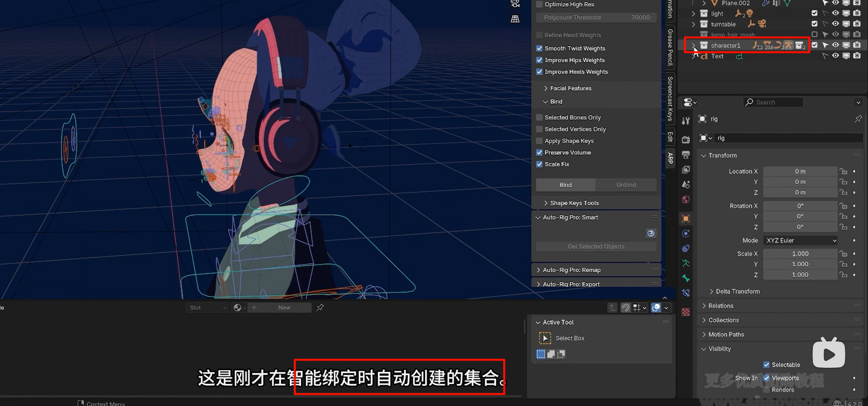
Task: Switch to the Screencast Keys sidebar tab
Action: click(670, 98)
